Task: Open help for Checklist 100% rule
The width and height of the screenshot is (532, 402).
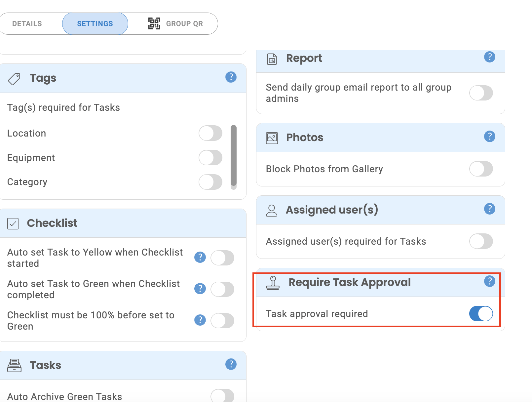Action: click(200, 320)
